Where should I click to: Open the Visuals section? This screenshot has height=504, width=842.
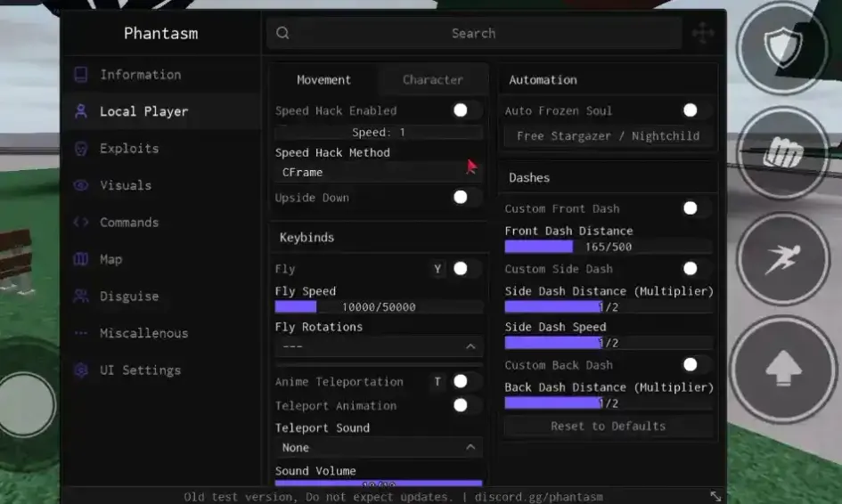tap(161, 185)
